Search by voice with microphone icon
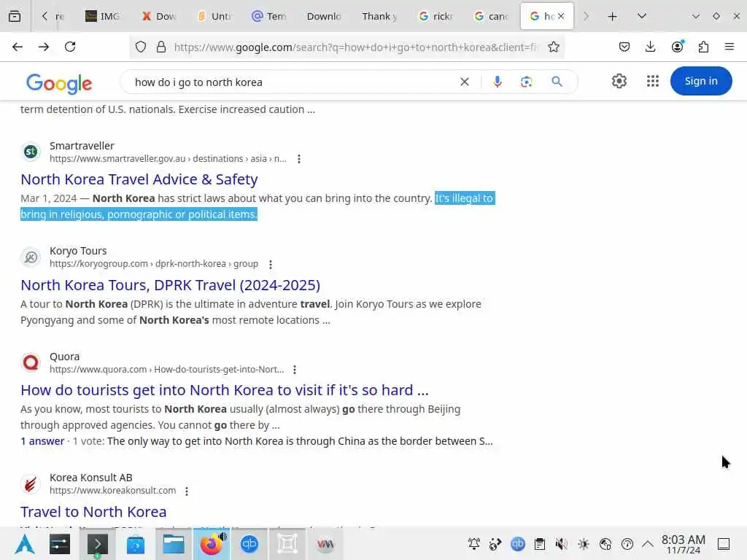The height and width of the screenshot is (560, 747). 498,82
